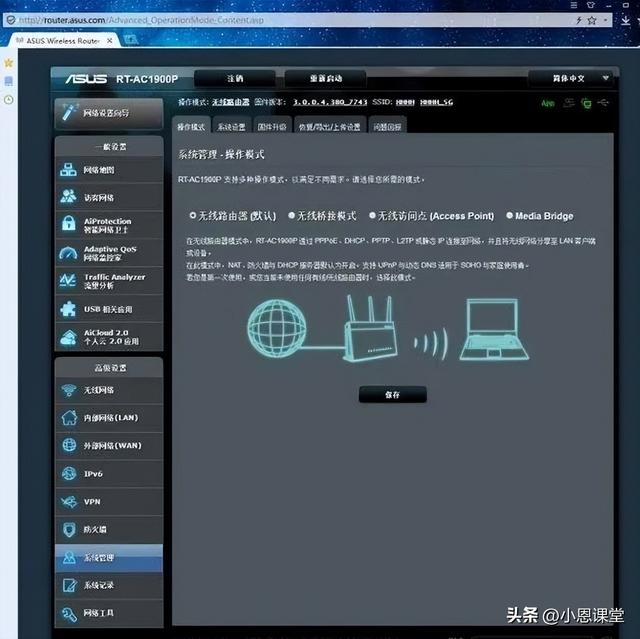640x639 pixels.
Task: Select 无线路由器 (默认) mode radio button
Action: pos(193,215)
